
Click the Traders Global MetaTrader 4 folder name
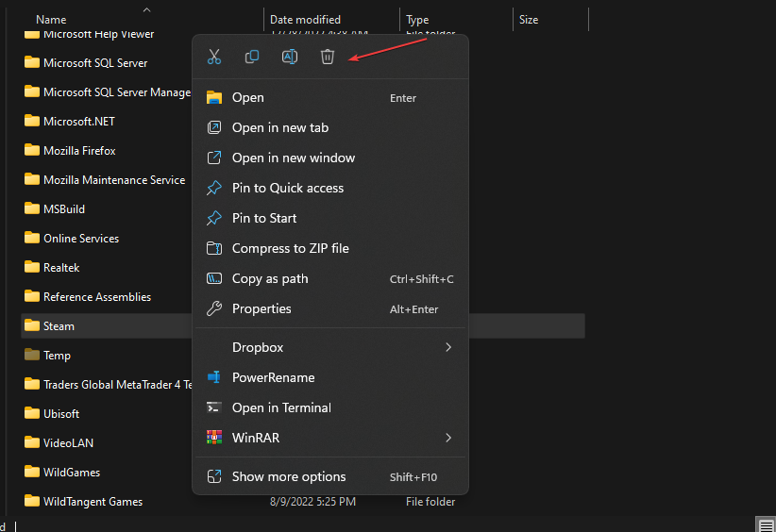(x=118, y=385)
